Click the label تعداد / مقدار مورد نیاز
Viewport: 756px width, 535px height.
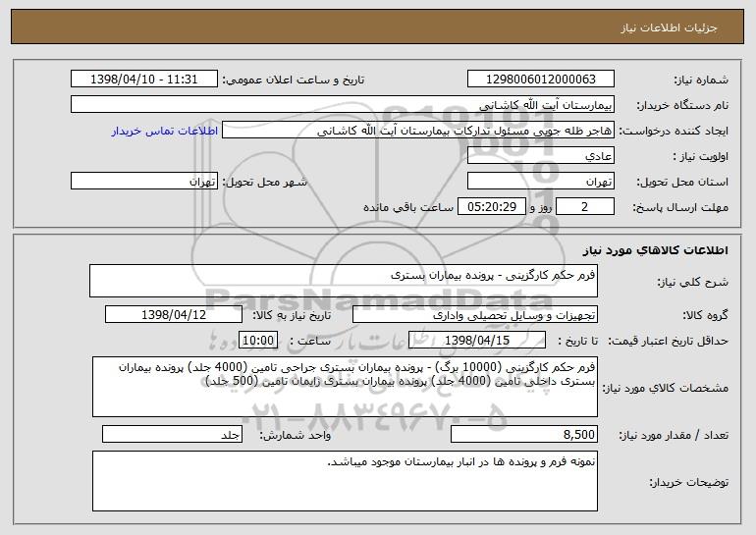tap(674, 435)
